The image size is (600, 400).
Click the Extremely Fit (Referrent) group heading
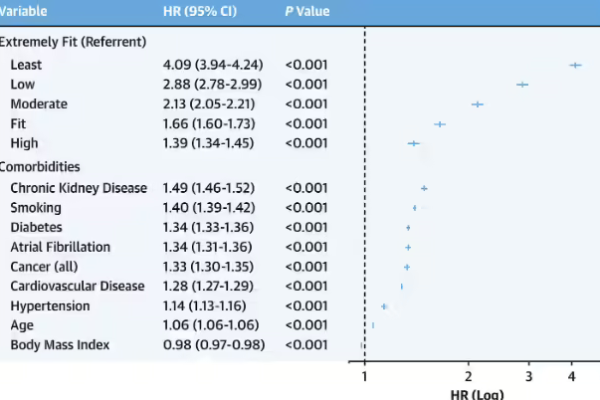click(x=72, y=42)
